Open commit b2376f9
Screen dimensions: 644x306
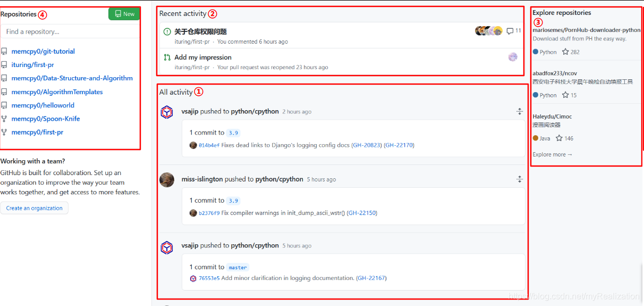click(x=209, y=213)
